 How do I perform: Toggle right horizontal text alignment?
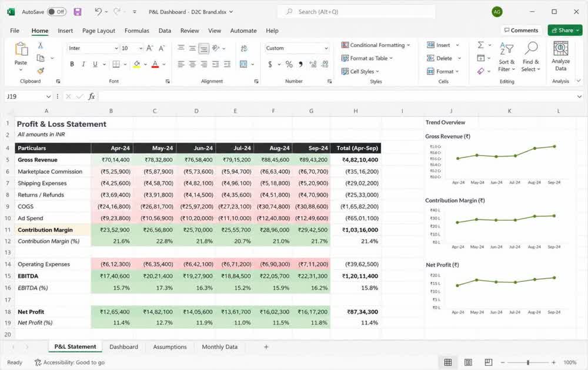point(203,64)
